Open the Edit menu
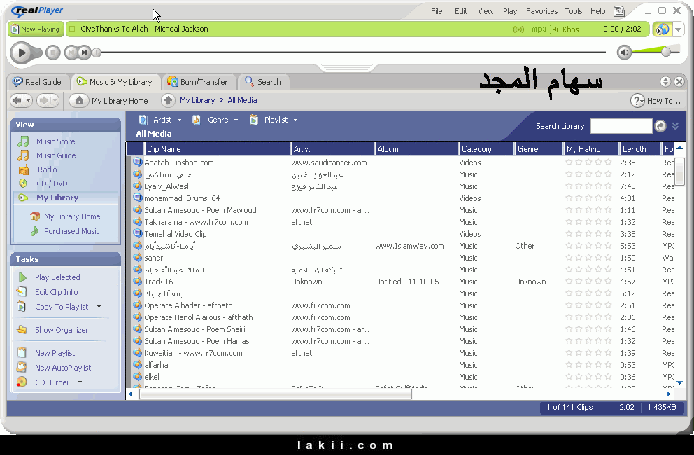The height and width of the screenshot is (455, 694). [461, 11]
